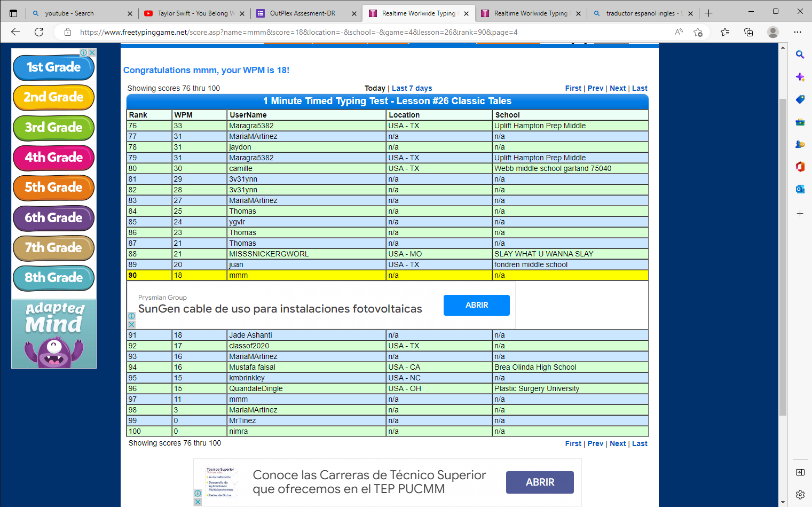The height and width of the screenshot is (507, 812).
Task: Open the 7th Grade button
Action: tap(53, 248)
